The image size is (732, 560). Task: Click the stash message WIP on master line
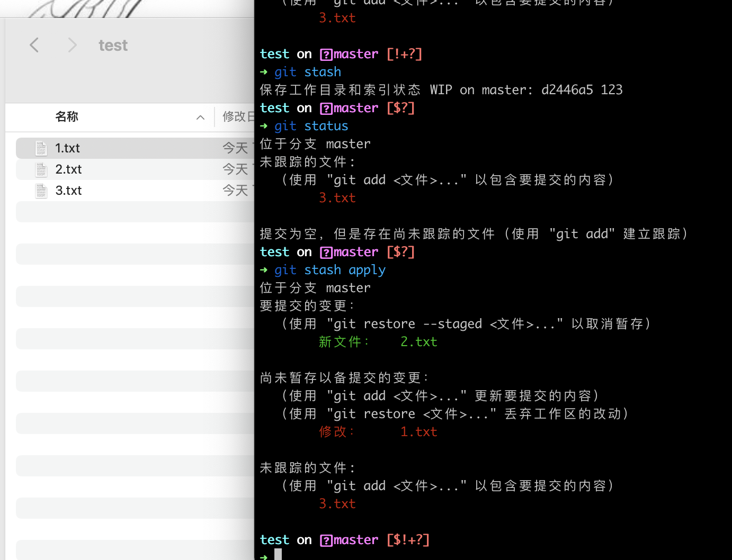[441, 90]
